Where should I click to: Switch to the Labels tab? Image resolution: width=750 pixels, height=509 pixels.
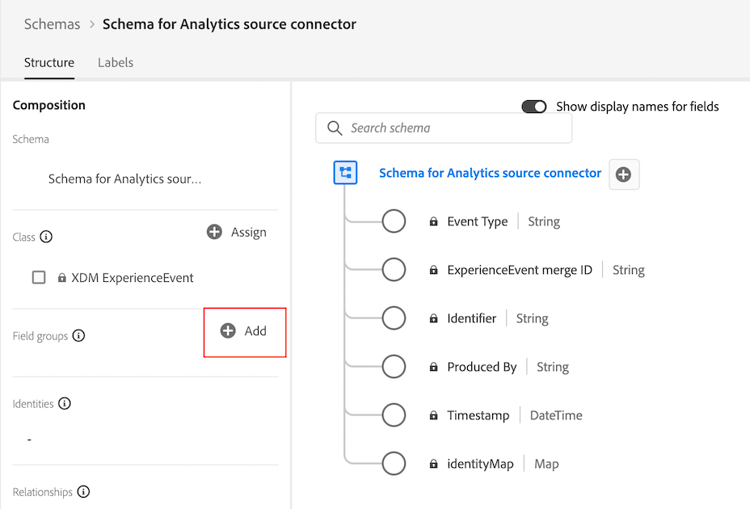[x=115, y=62]
